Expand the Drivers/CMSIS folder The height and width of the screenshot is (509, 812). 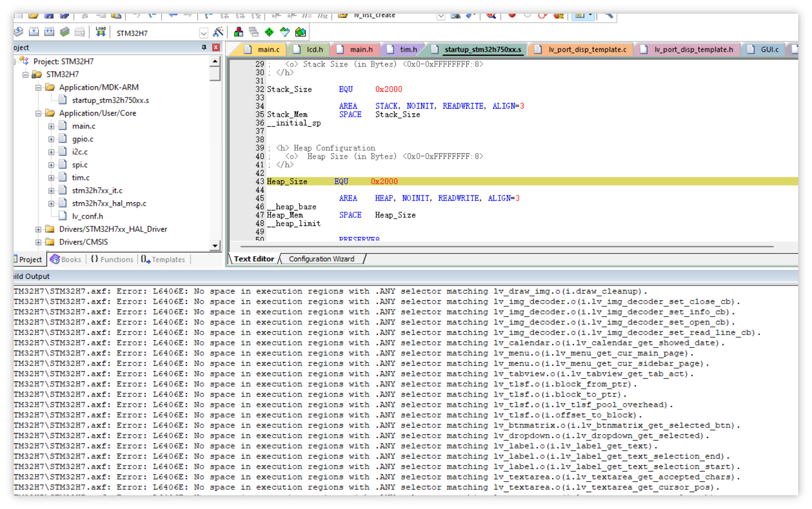point(38,242)
